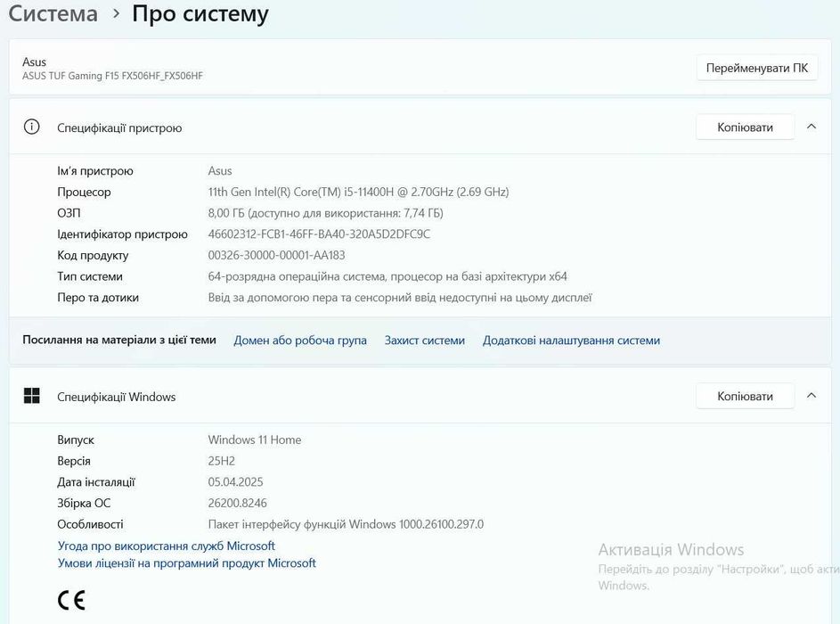Click ASUS TUF Gaming F15 FX506HF model text

(x=112, y=76)
